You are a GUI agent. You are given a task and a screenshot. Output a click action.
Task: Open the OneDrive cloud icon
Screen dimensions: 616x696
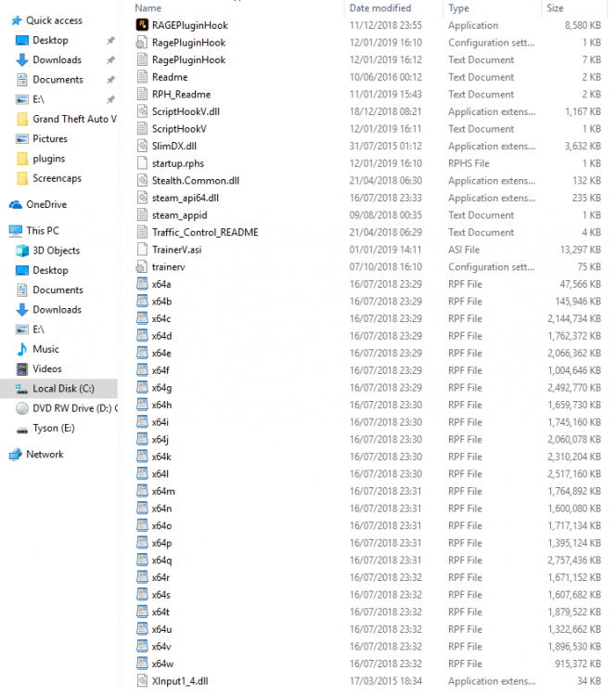16,205
